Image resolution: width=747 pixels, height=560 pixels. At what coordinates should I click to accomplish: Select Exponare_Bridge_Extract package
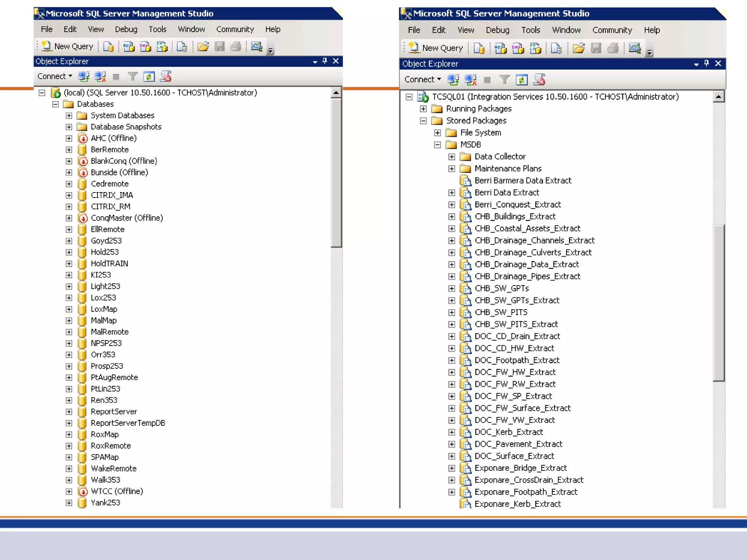pyautogui.click(x=520, y=468)
